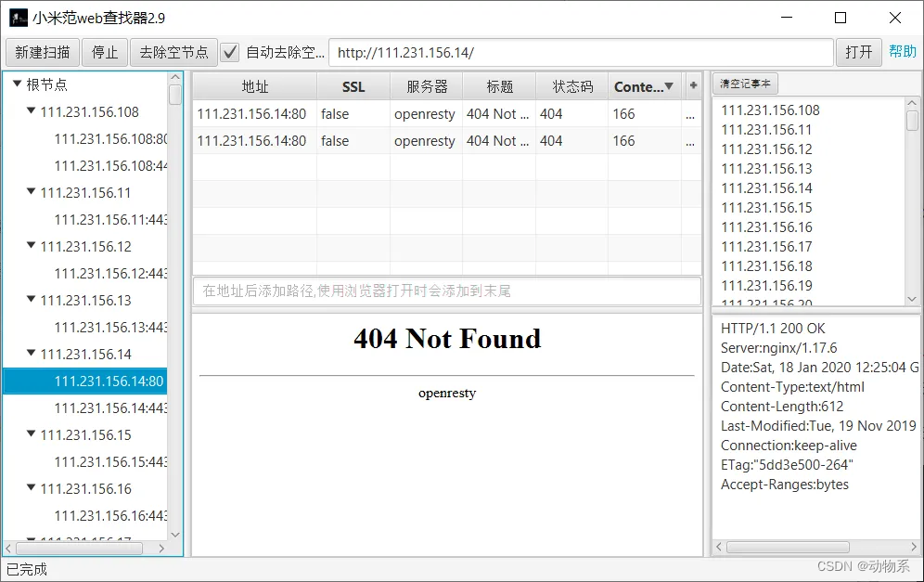Open the 帮助 help link
Image resolution: width=924 pixels, height=582 pixels.
(x=902, y=51)
